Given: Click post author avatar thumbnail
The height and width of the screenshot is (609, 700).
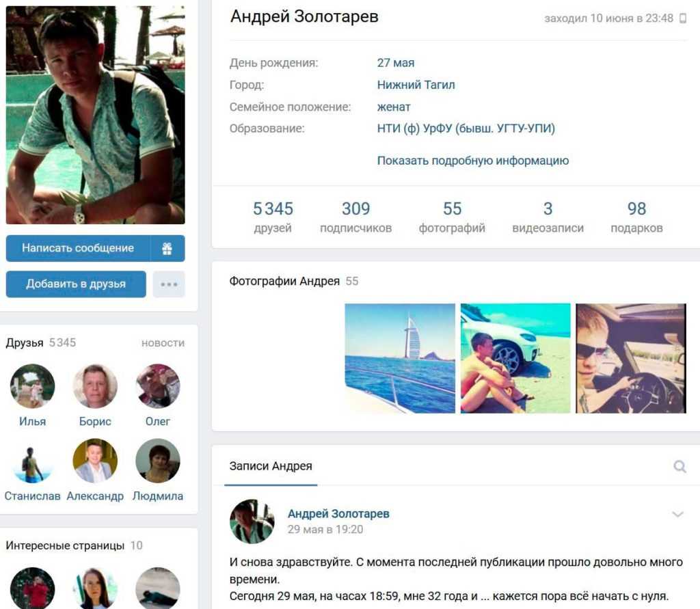Looking at the screenshot, I should point(252,521).
